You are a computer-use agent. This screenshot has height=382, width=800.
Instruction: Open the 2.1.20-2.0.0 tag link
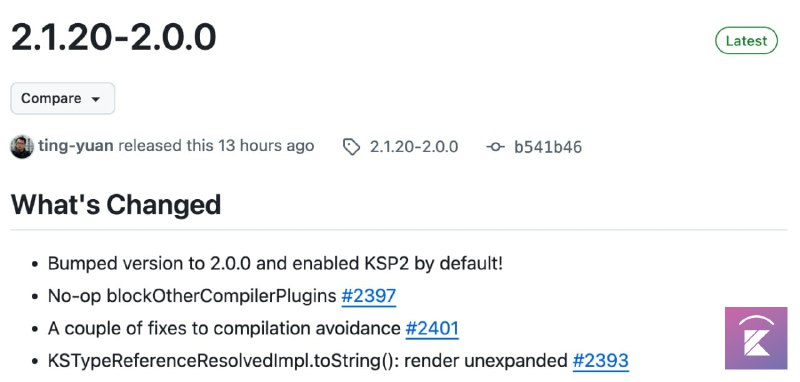tap(414, 147)
